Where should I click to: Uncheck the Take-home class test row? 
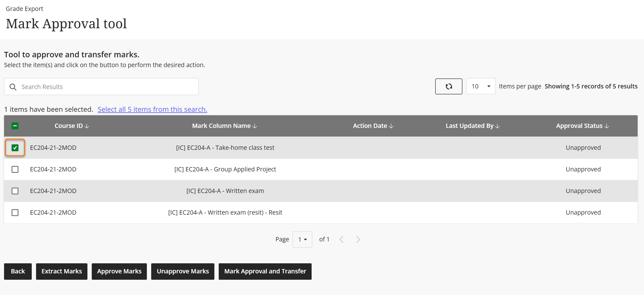pyautogui.click(x=15, y=148)
